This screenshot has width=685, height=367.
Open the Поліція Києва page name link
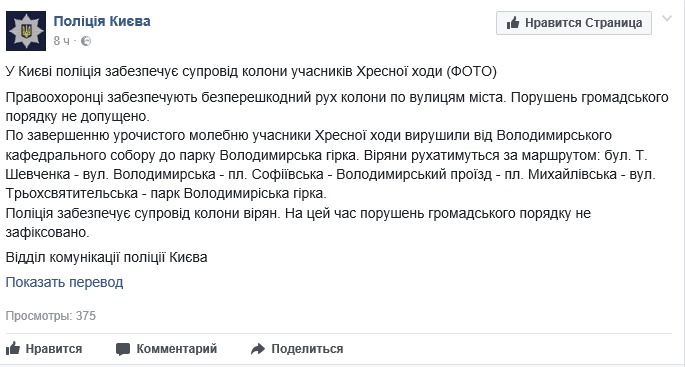coord(102,21)
